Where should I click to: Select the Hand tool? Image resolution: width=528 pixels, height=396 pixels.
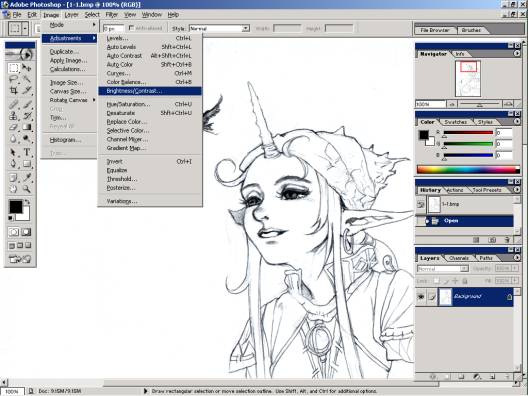(13, 189)
